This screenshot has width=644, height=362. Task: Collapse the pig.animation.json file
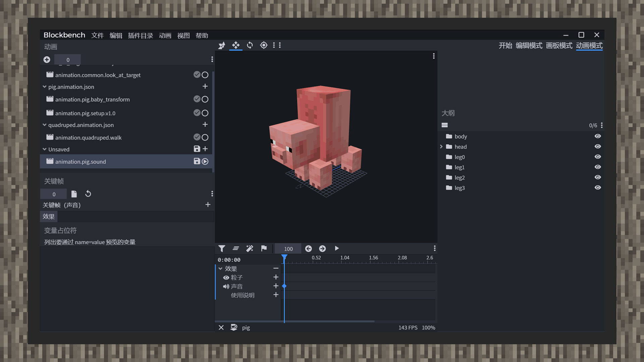click(45, 86)
